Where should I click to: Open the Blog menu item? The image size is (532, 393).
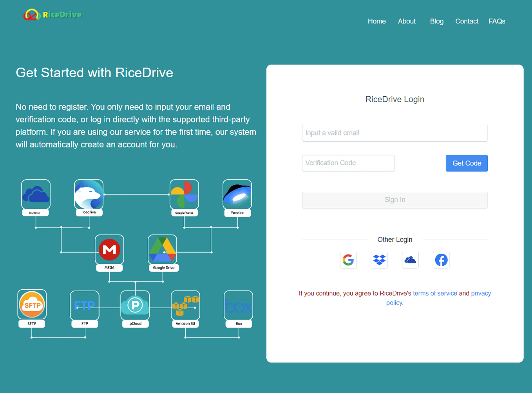coord(436,21)
